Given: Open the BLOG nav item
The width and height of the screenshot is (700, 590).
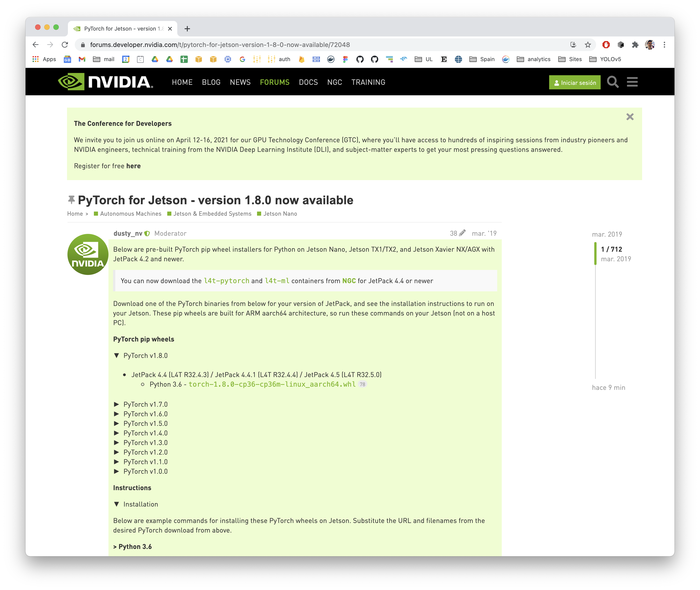Looking at the screenshot, I should coord(211,82).
